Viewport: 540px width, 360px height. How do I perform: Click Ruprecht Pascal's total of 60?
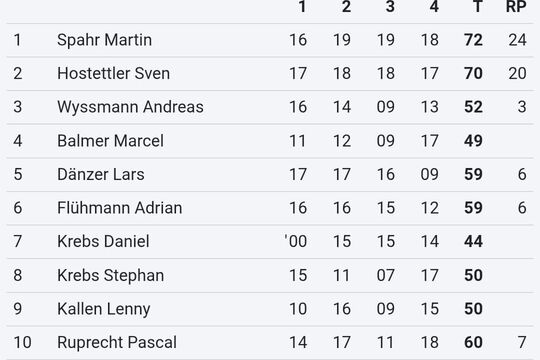tap(473, 342)
